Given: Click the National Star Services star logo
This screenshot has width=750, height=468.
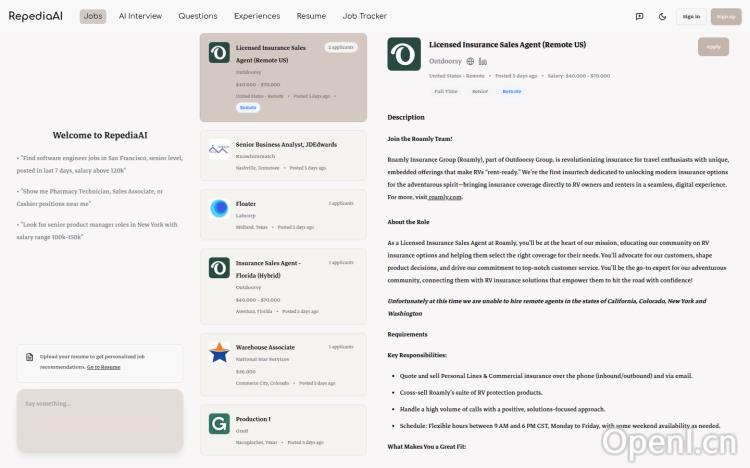Looking at the screenshot, I should 219,352.
